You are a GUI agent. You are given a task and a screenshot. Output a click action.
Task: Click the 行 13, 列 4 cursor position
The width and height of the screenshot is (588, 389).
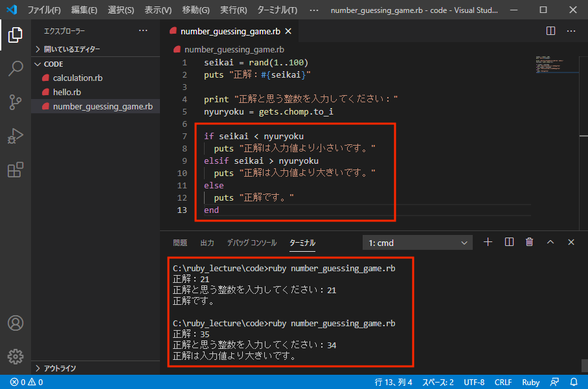tap(393, 383)
